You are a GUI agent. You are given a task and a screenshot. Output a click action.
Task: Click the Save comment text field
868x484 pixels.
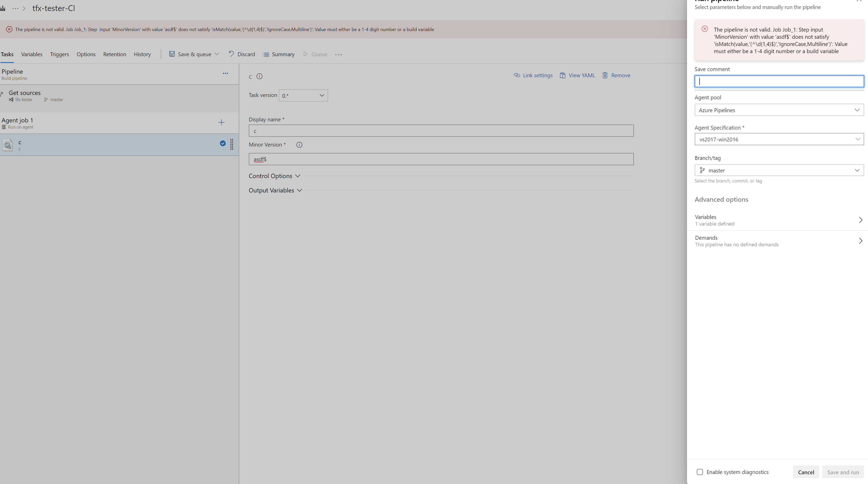click(779, 82)
